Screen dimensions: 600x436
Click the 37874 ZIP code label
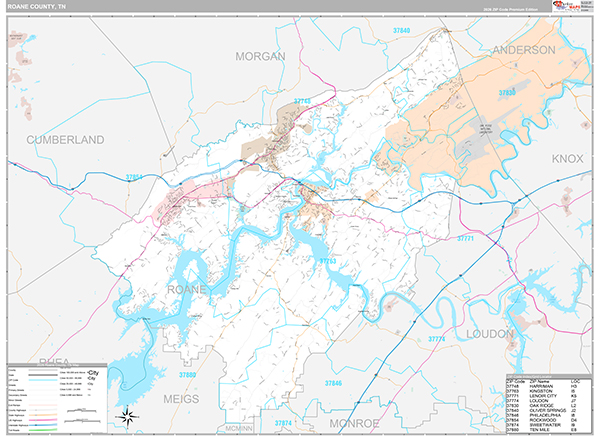283,423
